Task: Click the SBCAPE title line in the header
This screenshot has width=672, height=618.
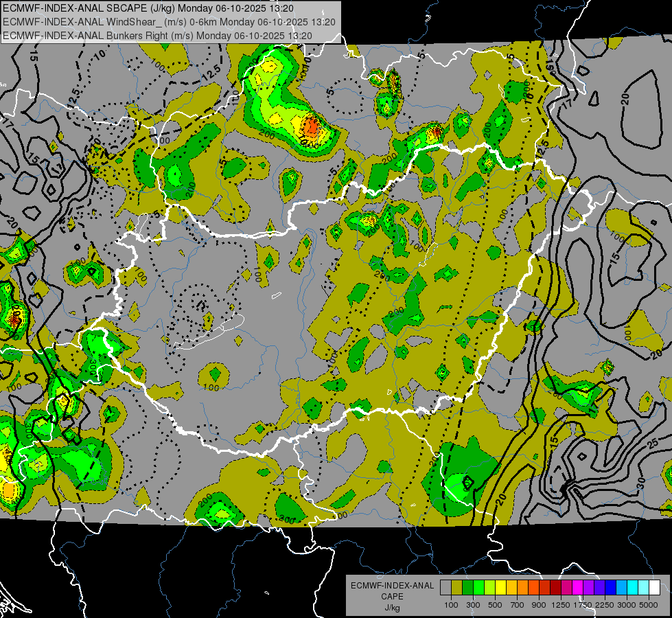Action: (148, 8)
